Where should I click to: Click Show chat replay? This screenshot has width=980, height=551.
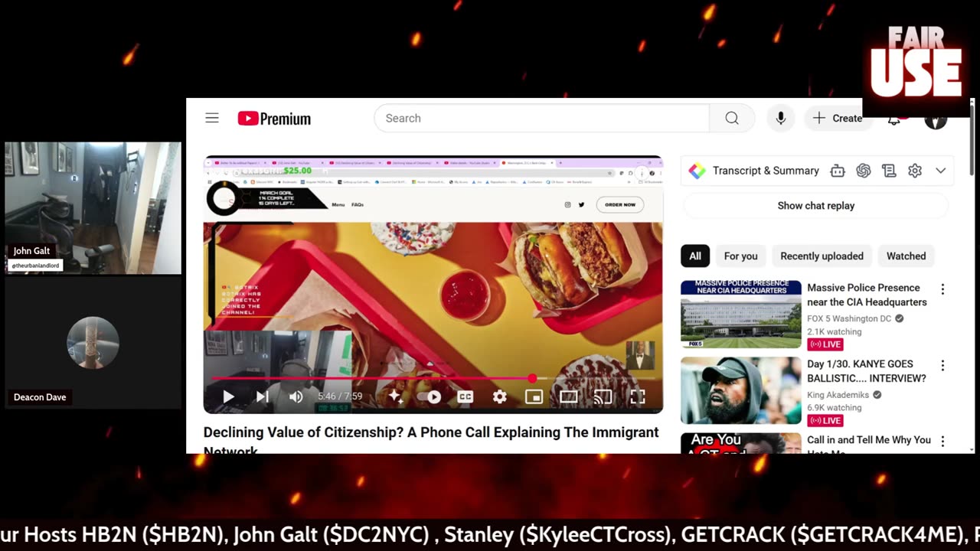coord(816,206)
